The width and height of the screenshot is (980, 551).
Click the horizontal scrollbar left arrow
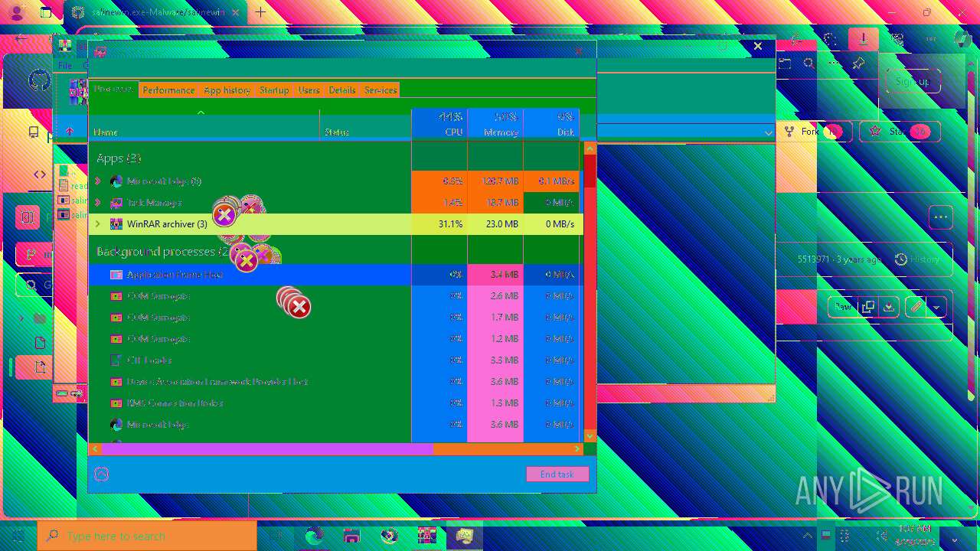[x=96, y=448]
